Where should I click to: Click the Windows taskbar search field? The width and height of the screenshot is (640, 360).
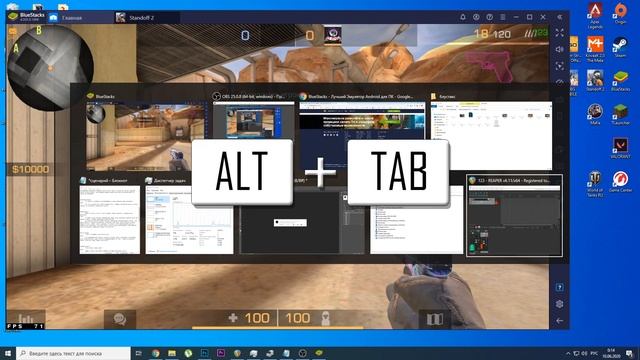pyautogui.click(x=73, y=353)
